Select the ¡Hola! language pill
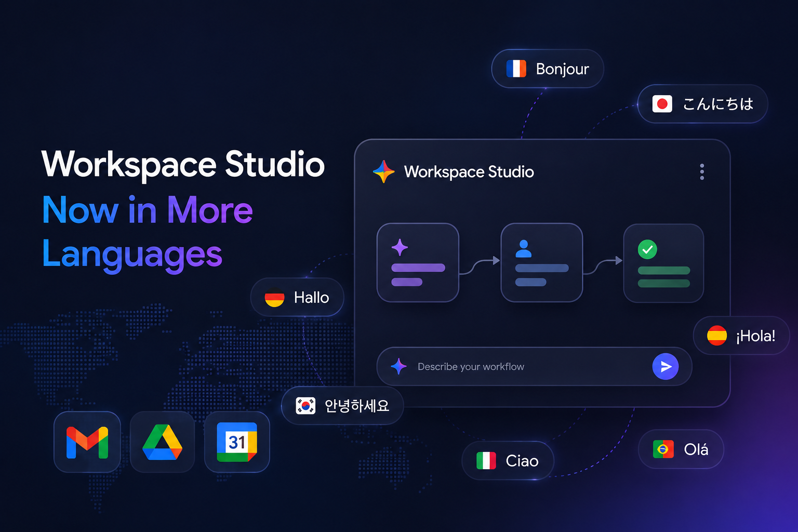 741,336
